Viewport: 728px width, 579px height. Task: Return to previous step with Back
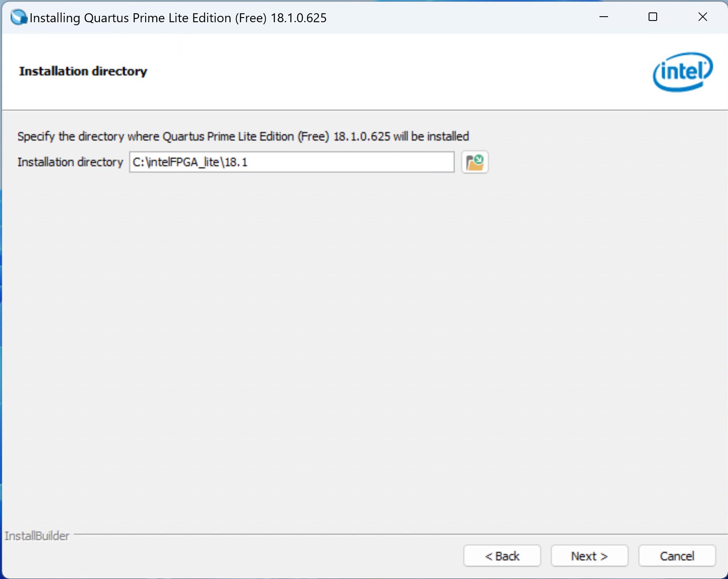coord(502,556)
